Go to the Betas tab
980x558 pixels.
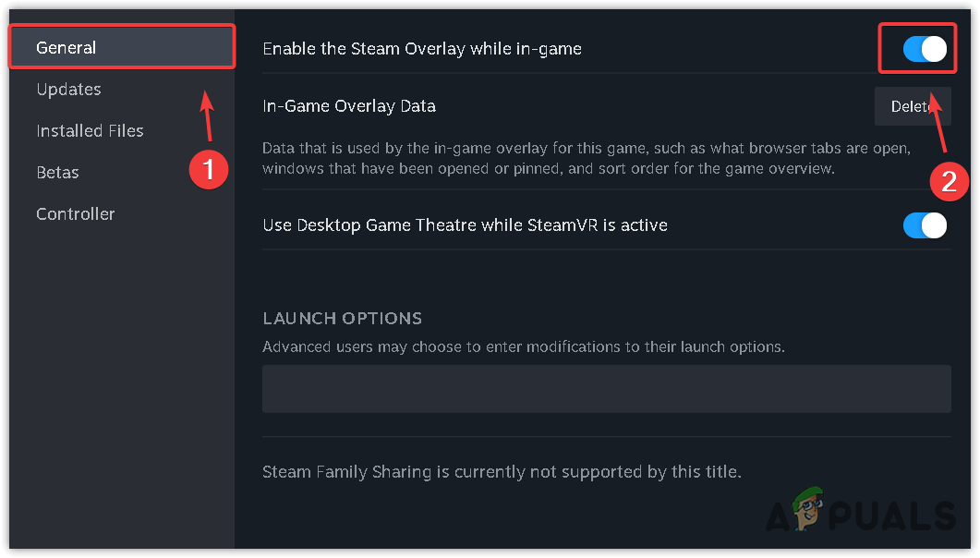point(57,173)
